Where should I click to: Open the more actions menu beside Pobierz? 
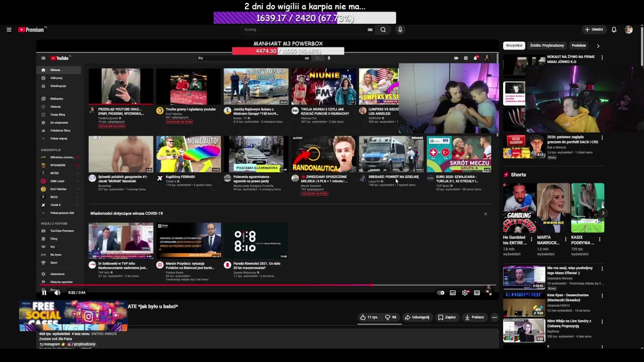494,317
